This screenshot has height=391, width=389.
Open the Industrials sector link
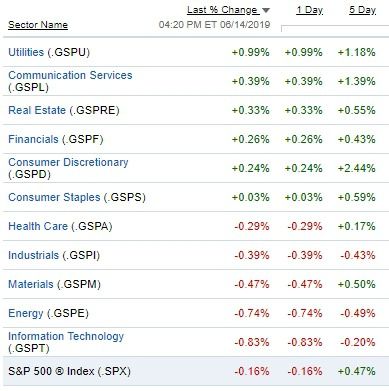pos(33,255)
